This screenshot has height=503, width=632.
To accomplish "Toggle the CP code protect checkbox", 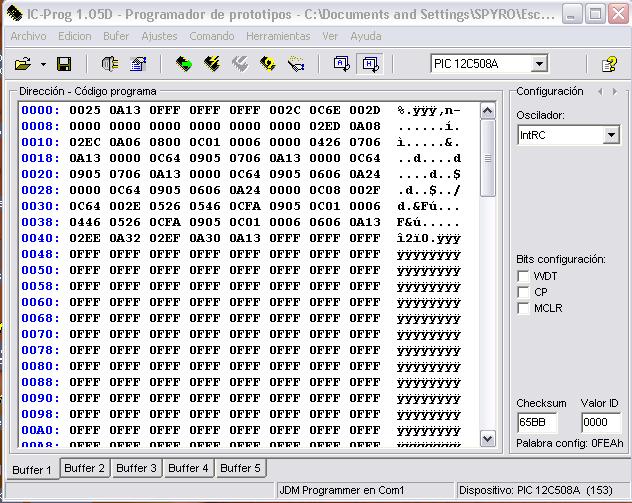I will (x=523, y=292).
